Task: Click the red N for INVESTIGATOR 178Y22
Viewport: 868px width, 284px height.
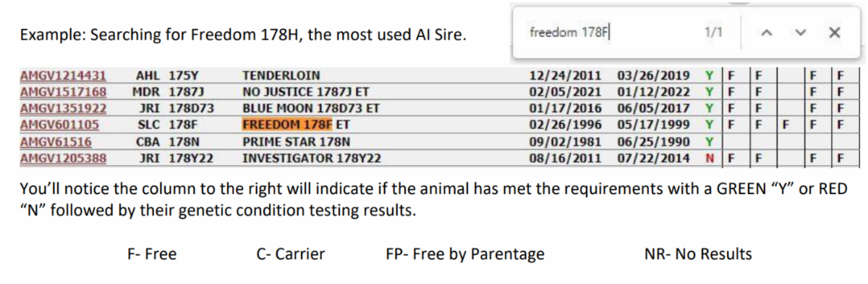Action: (708, 158)
